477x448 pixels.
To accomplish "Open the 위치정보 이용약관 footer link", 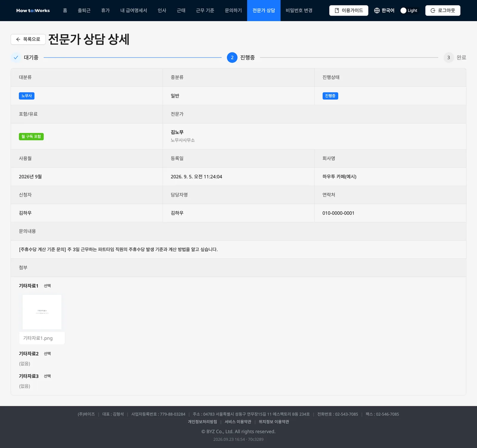I will pos(274,422).
